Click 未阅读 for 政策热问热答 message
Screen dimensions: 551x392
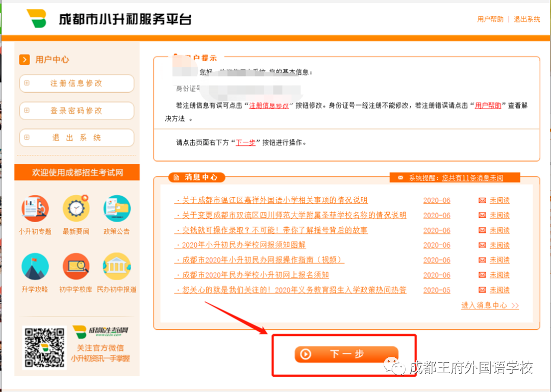[x=499, y=290]
